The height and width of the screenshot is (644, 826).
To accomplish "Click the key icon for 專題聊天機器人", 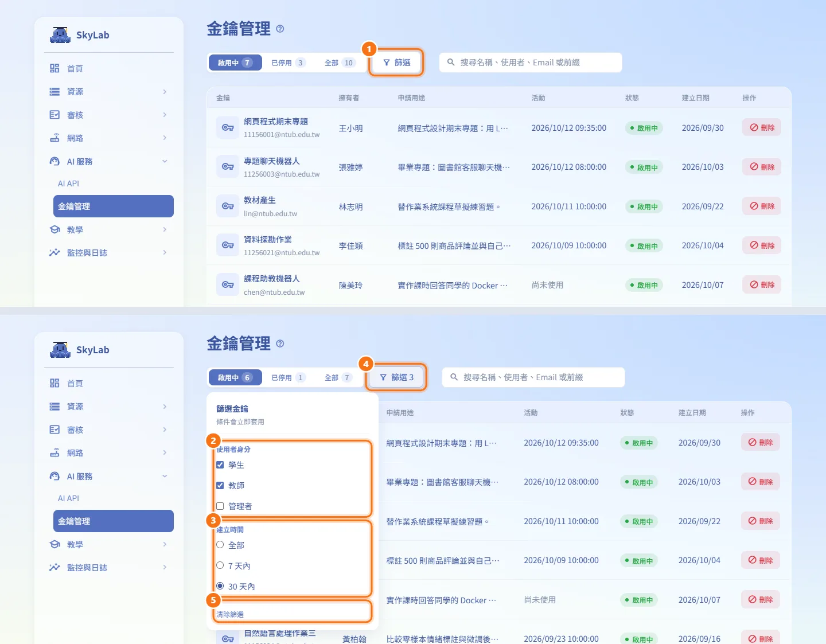I will [228, 167].
